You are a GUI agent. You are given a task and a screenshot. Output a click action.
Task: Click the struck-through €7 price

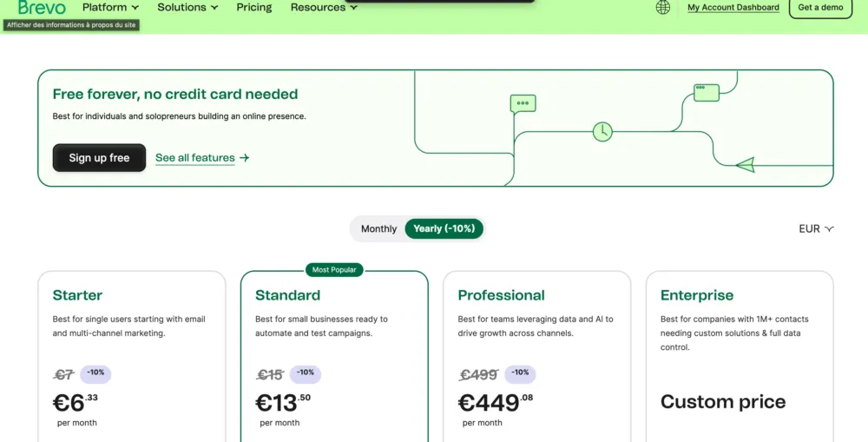point(63,375)
